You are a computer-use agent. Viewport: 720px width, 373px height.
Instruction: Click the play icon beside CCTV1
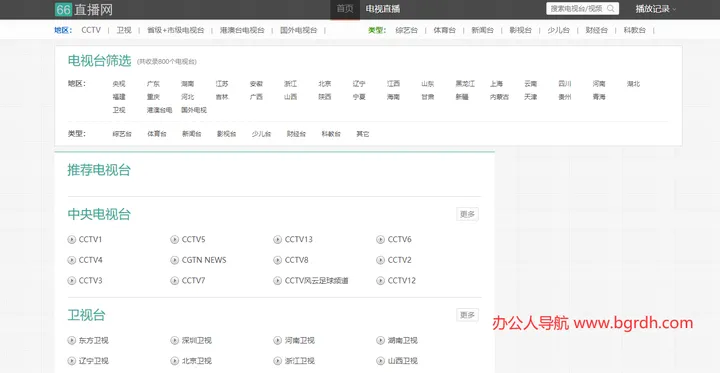(72, 239)
